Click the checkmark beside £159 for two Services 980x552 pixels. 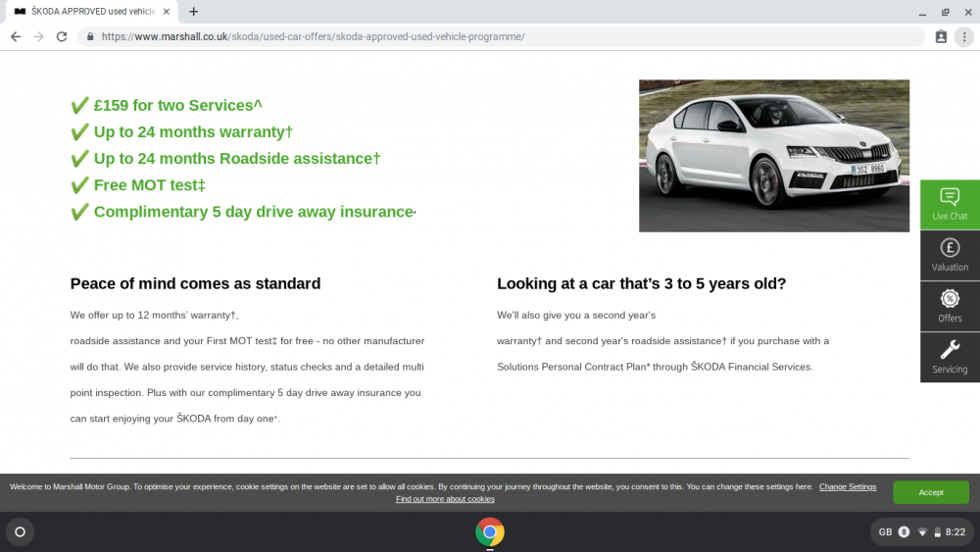point(80,105)
